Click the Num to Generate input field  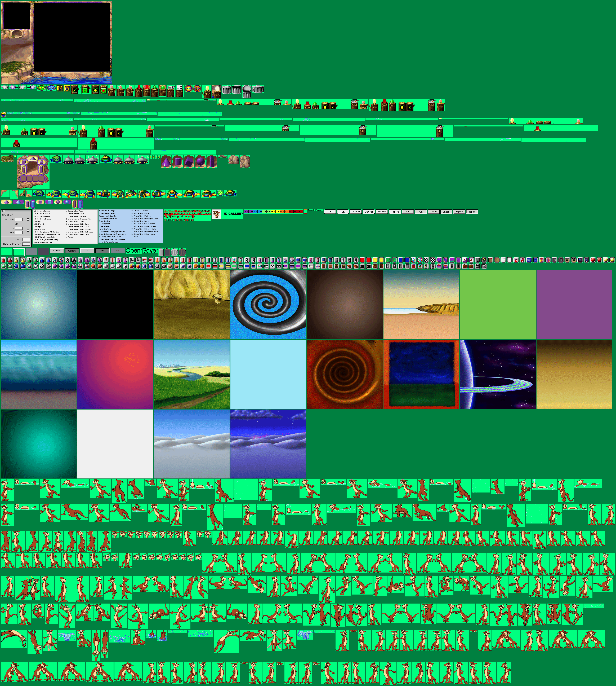tap(26, 244)
